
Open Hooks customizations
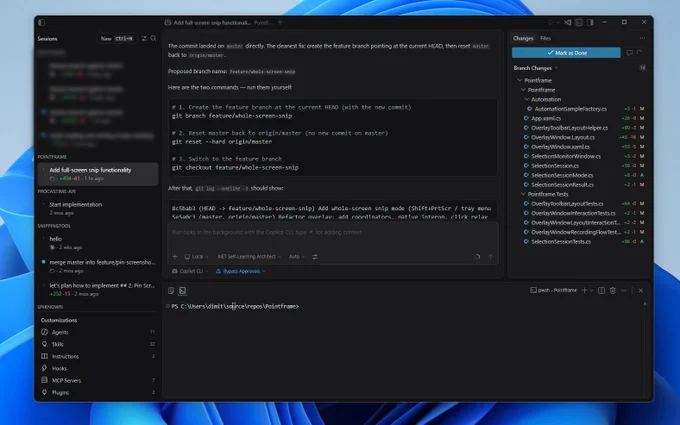(x=98, y=369)
